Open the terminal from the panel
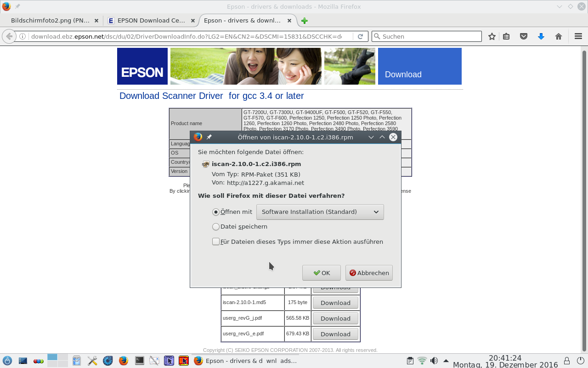This screenshot has height=368, width=588. pos(140,361)
